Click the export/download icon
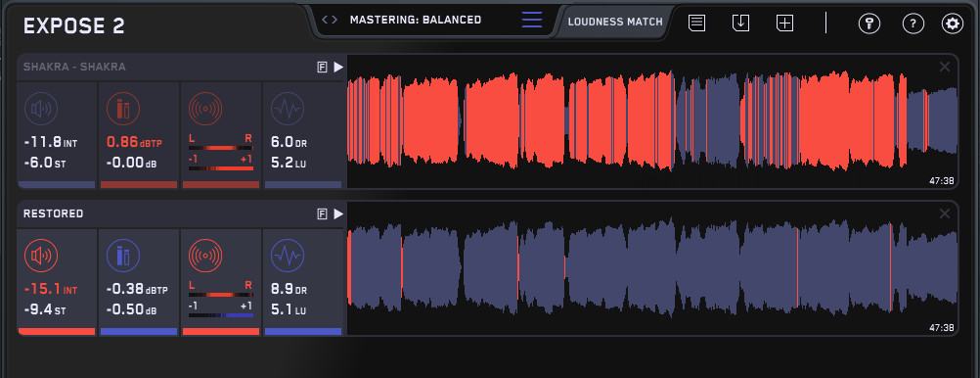The height and width of the screenshot is (378, 980). click(x=740, y=24)
